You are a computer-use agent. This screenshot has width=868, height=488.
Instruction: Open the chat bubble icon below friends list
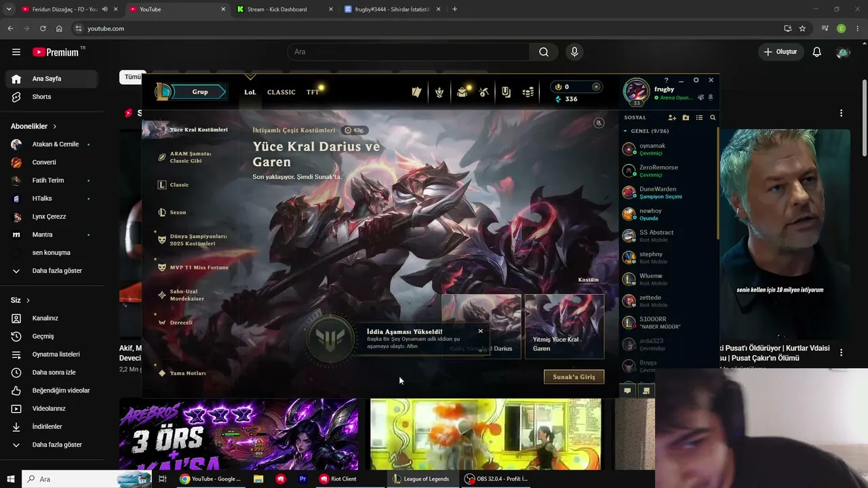click(627, 390)
